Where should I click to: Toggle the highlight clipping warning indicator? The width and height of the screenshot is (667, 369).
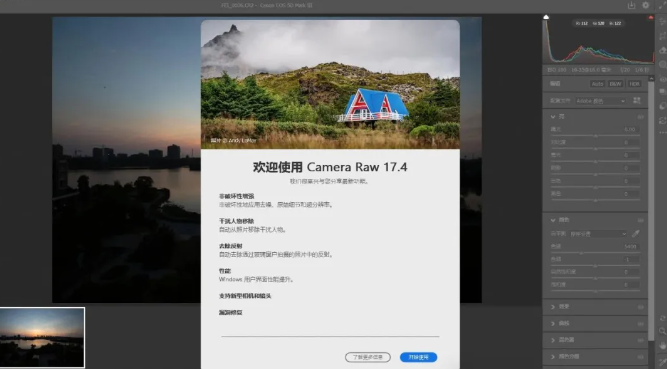[650, 17]
